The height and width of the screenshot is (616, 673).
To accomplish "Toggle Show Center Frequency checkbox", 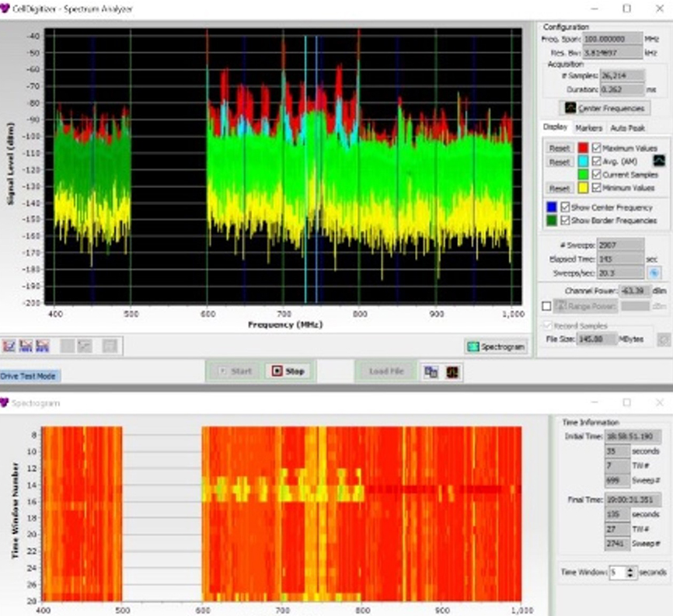I will click(565, 207).
